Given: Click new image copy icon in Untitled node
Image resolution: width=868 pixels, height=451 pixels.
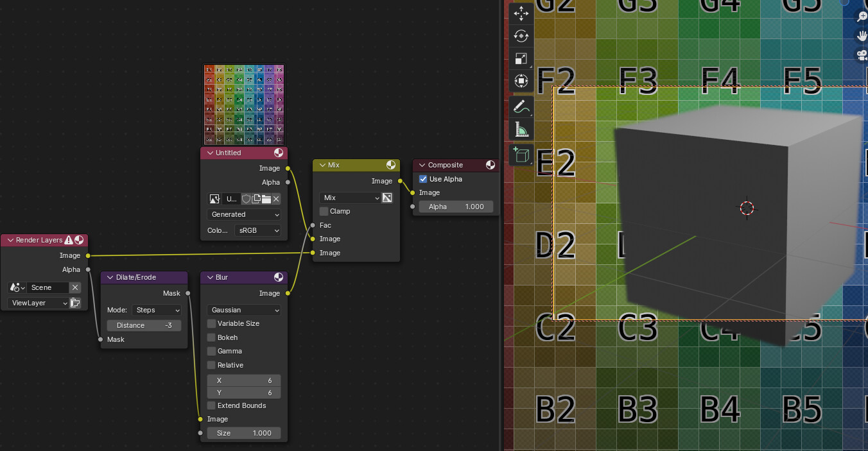Looking at the screenshot, I should pyautogui.click(x=256, y=199).
